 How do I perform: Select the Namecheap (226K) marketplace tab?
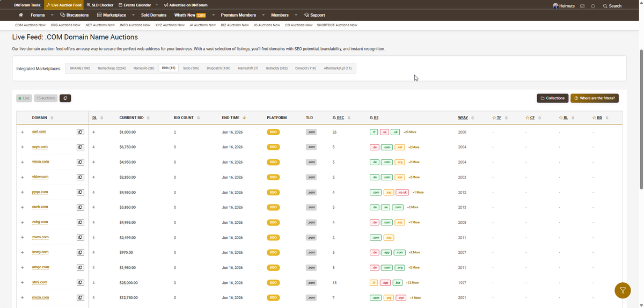coord(112,68)
